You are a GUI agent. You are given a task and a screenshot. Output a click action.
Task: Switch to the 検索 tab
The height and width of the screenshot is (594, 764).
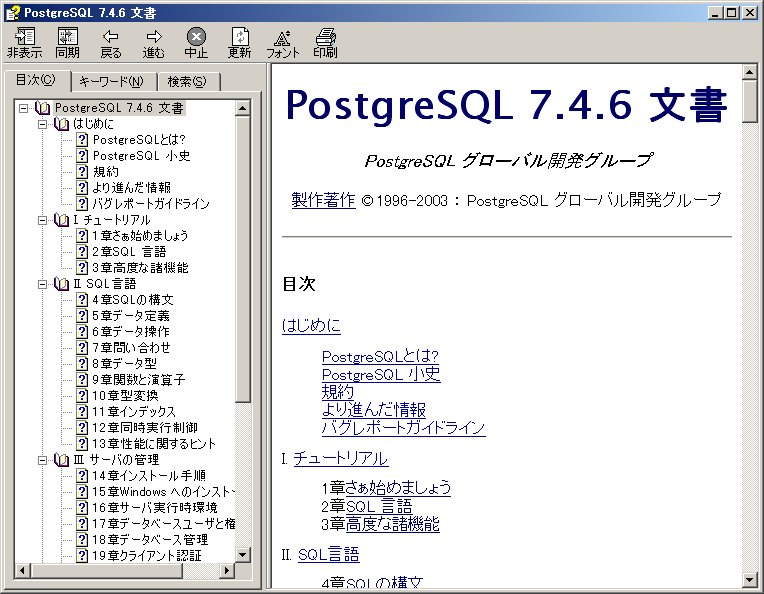(x=186, y=82)
